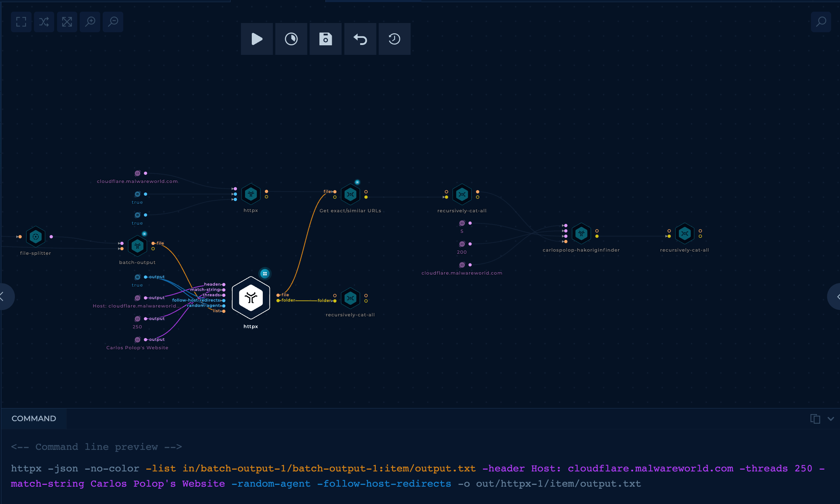Select the Get exact/similar URLs node
Image resolution: width=840 pixels, height=504 pixels.
[x=350, y=194]
